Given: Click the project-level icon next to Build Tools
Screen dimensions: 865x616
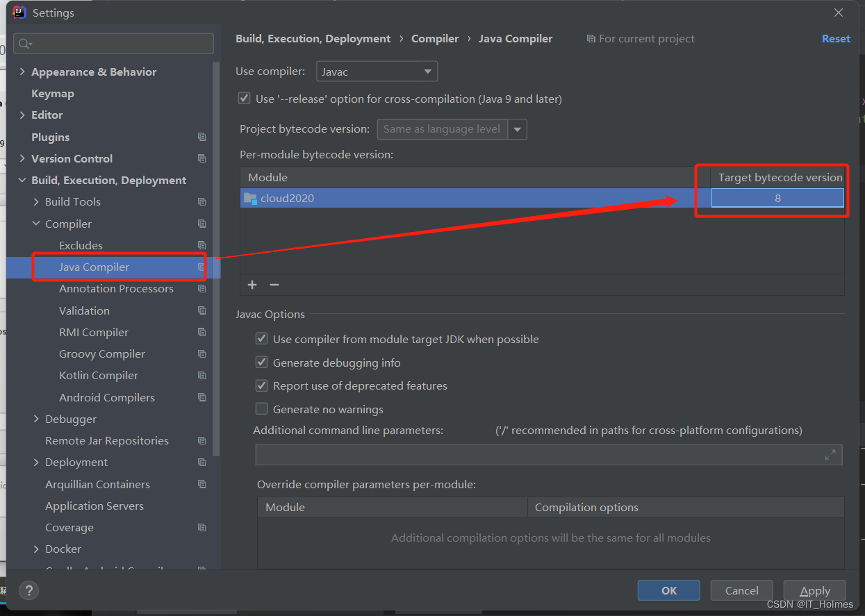Looking at the screenshot, I should coord(201,202).
